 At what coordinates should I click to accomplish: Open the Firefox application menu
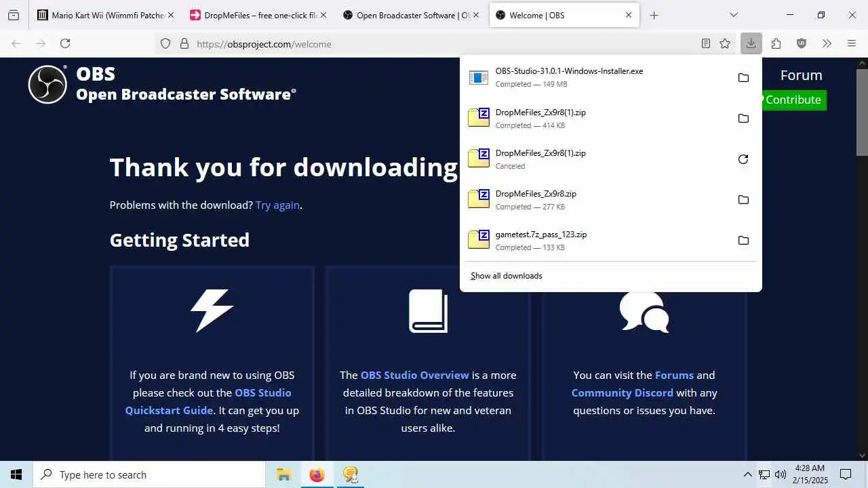(x=852, y=43)
